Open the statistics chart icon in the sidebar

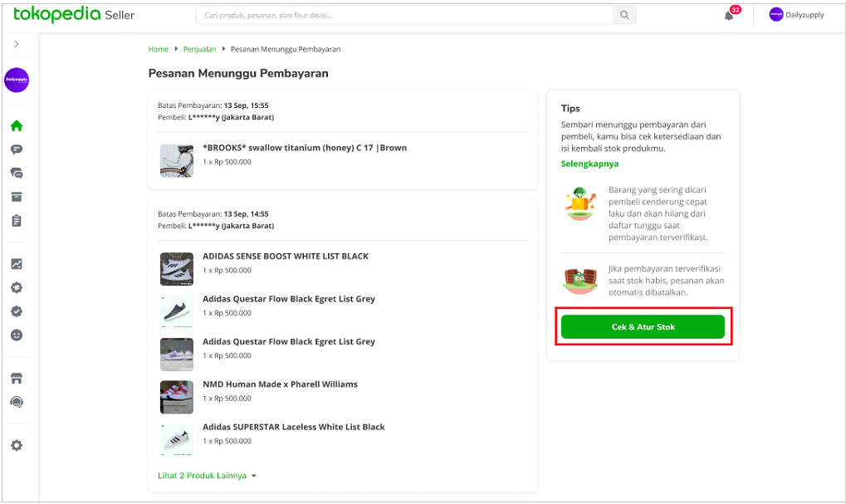point(17,264)
